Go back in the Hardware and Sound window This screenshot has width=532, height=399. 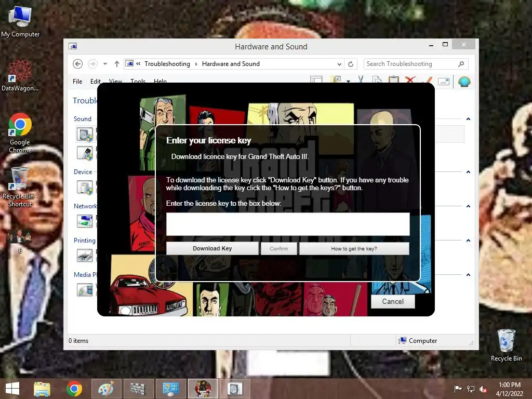[x=78, y=64]
